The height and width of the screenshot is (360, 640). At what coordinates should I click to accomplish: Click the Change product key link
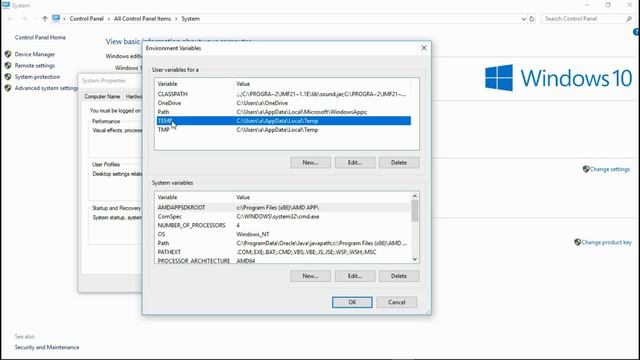tap(607, 242)
